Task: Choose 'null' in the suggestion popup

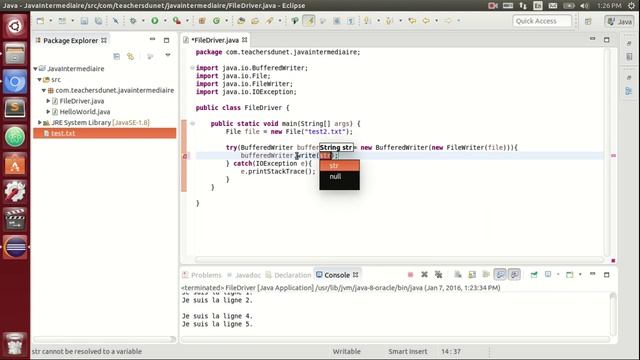Action: pyautogui.click(x=340, y=176)
